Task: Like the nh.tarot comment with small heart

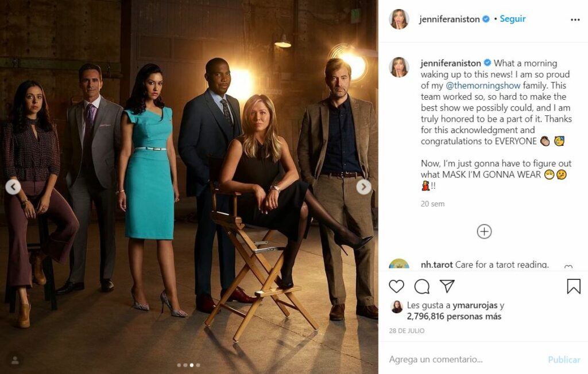Action: coord(568,267)
